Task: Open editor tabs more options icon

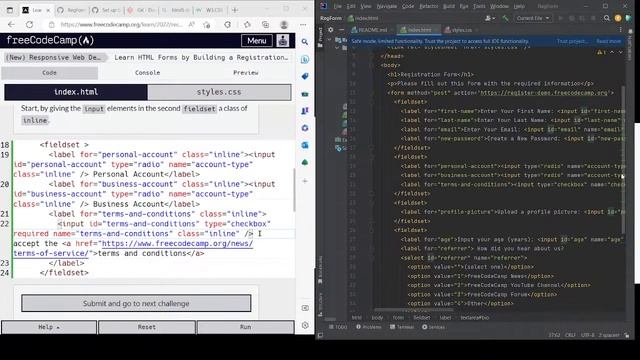Action: coord(621,30)
